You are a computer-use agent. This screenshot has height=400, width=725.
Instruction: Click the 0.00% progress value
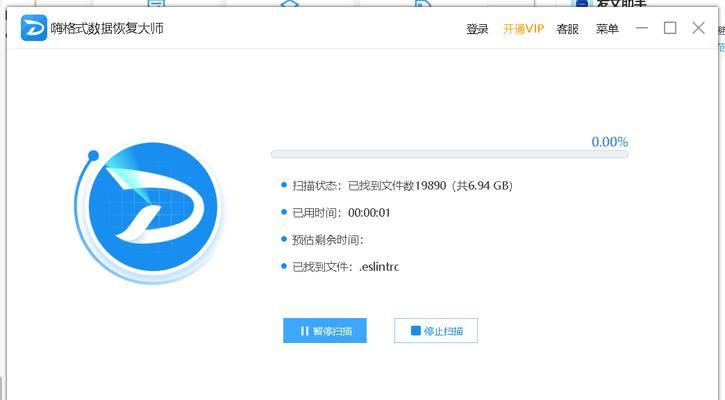tap(610, 142)
